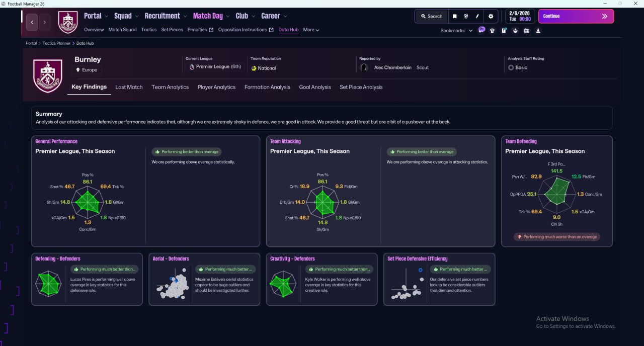
Task: Click the Burnley club crest in top navigation
Action: coord(68,22)
